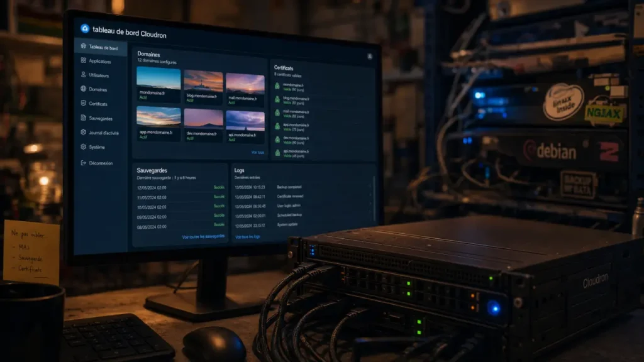The width and height of the screenshot is (644, 362).
Task: Click the Déconnexion logout arrow icon
Action: pyautogui.click(x=84, y=163)
